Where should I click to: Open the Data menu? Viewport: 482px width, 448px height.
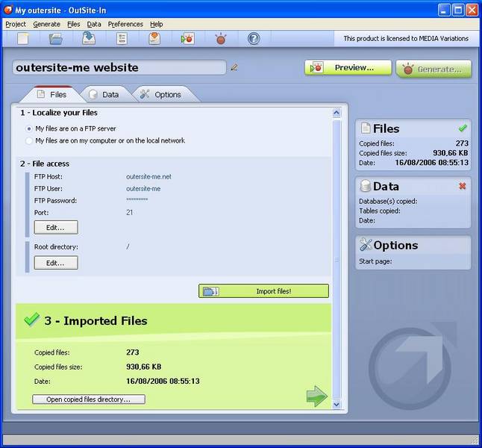click(x=94, y=24)
